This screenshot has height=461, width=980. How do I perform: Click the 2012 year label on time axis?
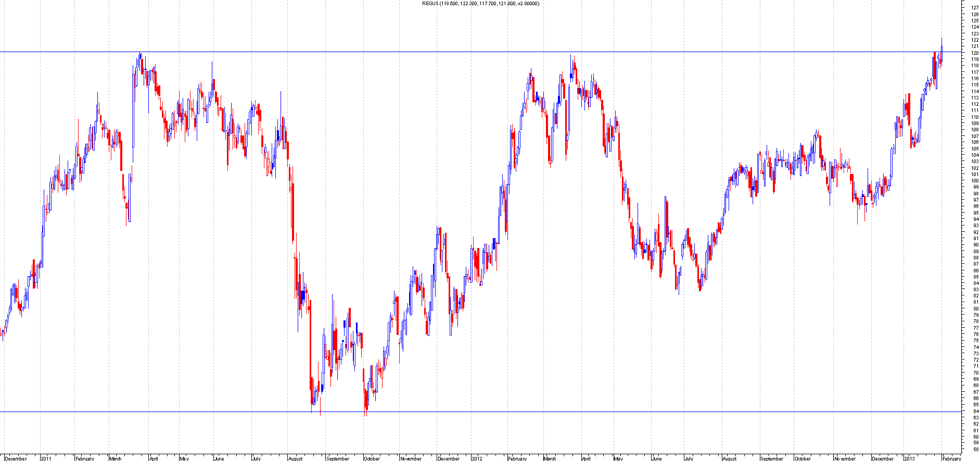(477, 458)
